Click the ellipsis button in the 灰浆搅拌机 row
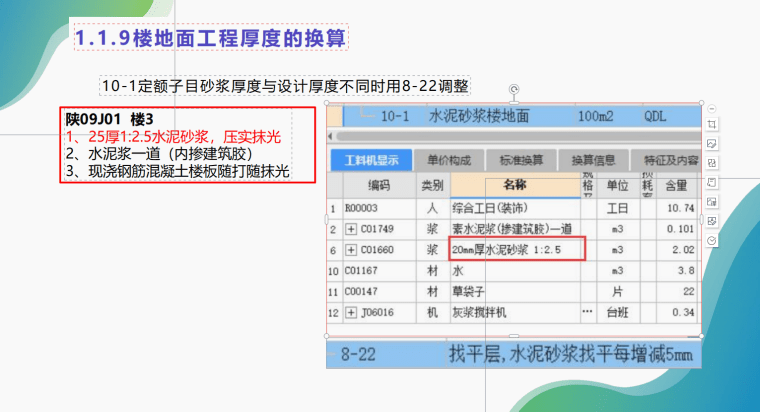The width and height of the screenshot is (760, 412). click(x=587, y=312)
